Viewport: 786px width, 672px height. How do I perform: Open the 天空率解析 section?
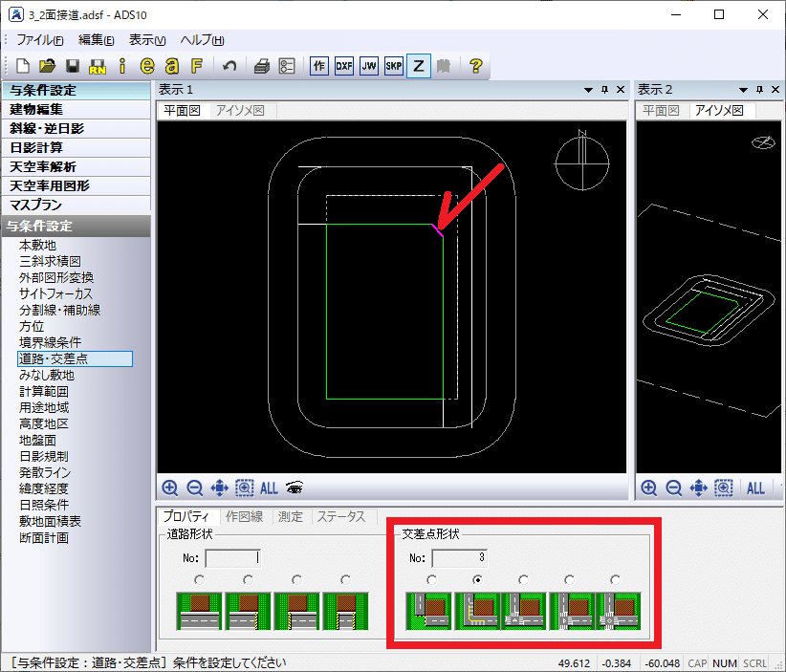(x=76, y=166)
